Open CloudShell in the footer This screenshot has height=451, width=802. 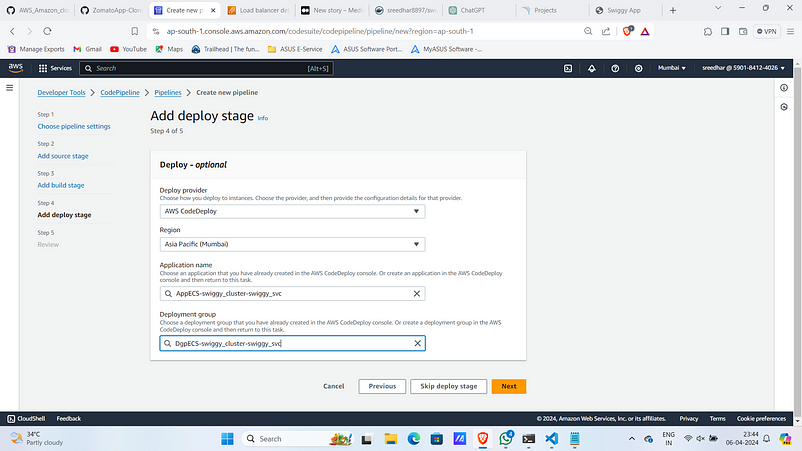pyautogui.click(x=26, y=419)
